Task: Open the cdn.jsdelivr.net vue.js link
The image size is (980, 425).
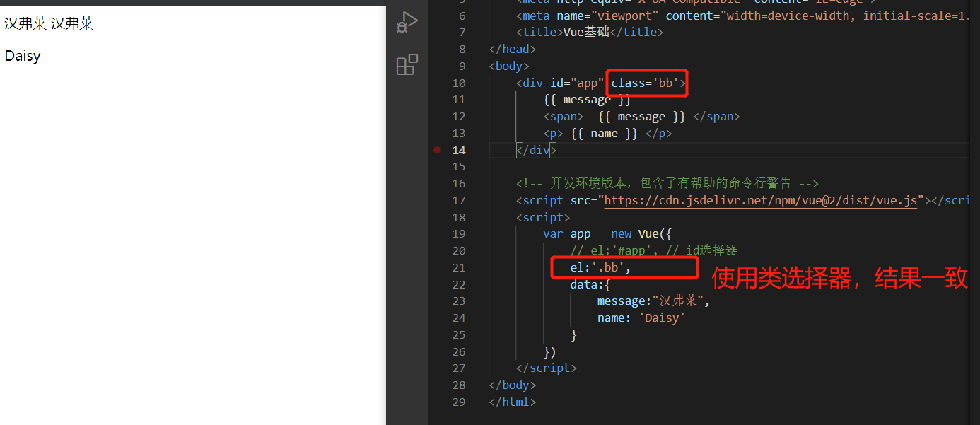Action: click(x=761, y=200)
